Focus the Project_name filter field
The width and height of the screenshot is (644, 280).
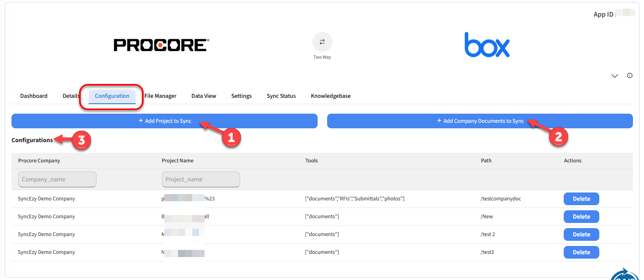pyautogui.click(x=201, y=179)
